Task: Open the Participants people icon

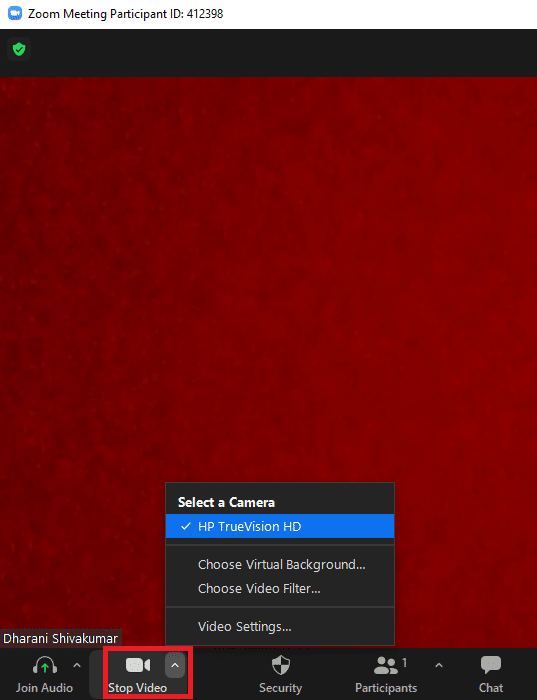Action: click(x=386, y=665)
